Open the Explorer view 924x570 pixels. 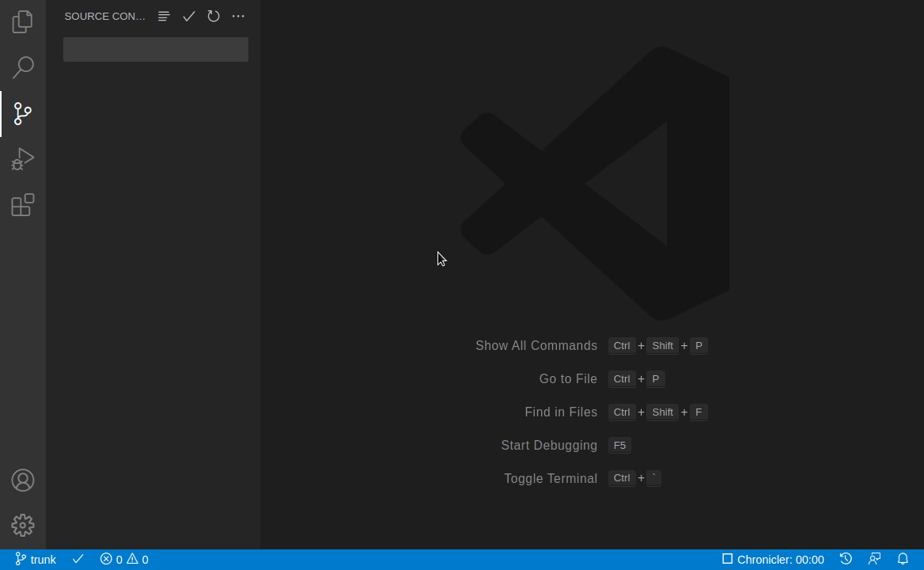tap(22, 22)
